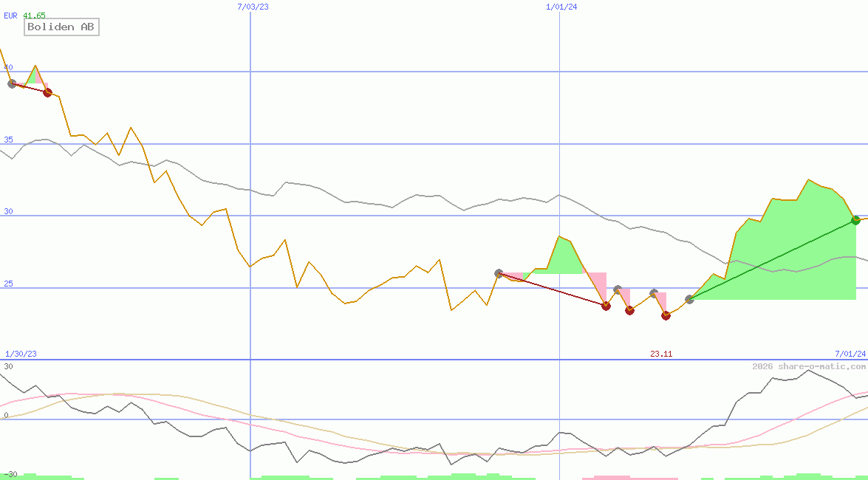Image resolution: width=868 pixels, height=480 pixels.
Task: Click the Boliden AB title box
Action: pyautogui.click(x=61, y=27)
